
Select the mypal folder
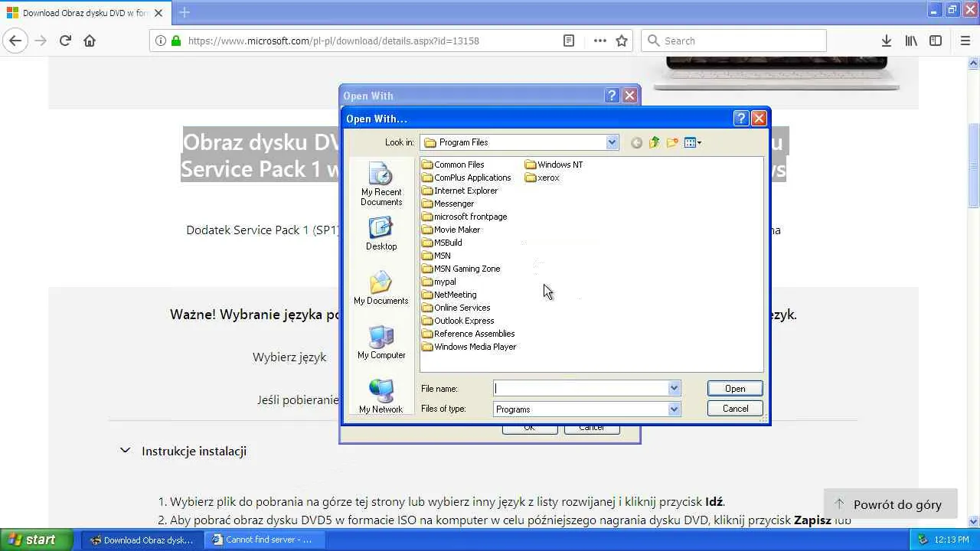(439, 282)
